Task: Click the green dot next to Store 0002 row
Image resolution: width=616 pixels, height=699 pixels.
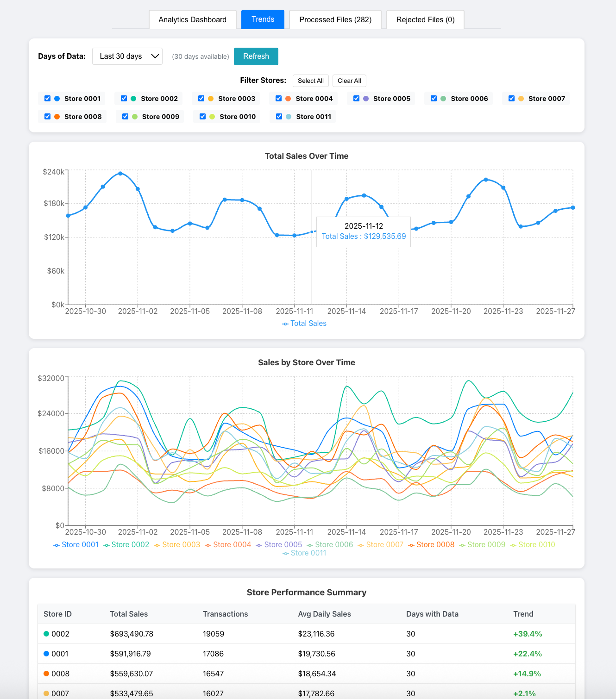Action: pos(46,634)
